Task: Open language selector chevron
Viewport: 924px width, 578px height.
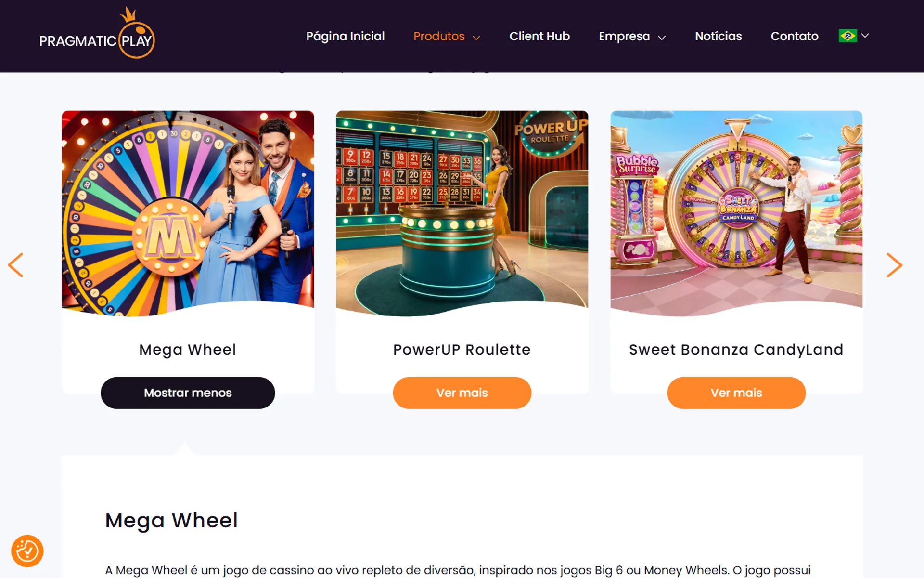Action: coord(865,36)
